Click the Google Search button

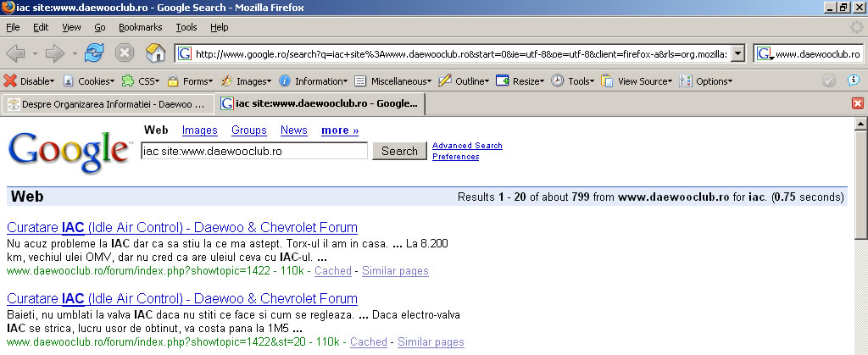400,151
